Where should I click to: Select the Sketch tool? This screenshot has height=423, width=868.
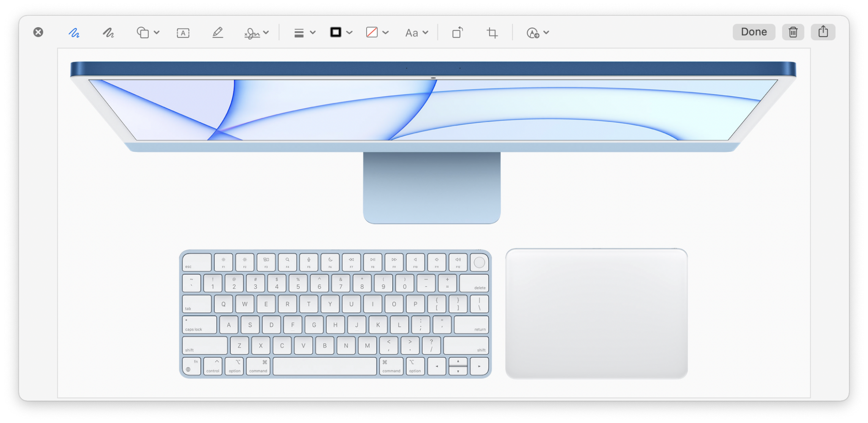point(75,33)
